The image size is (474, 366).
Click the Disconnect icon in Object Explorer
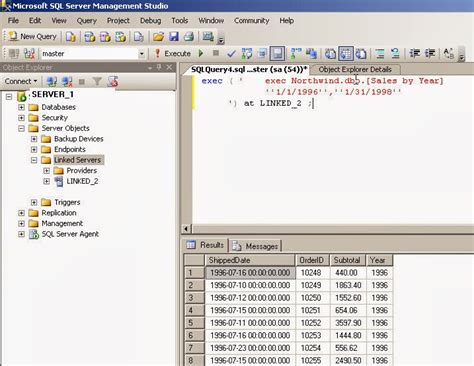(x=67, y=81)
